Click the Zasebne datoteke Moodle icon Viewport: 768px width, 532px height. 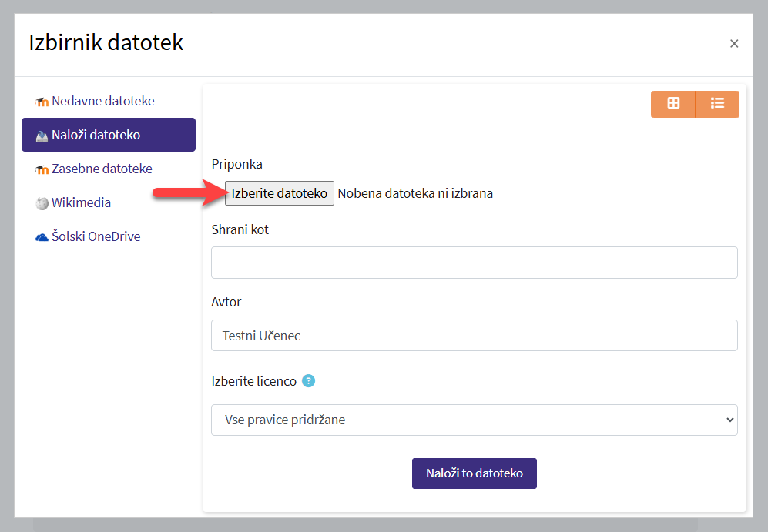pos(42,169)
